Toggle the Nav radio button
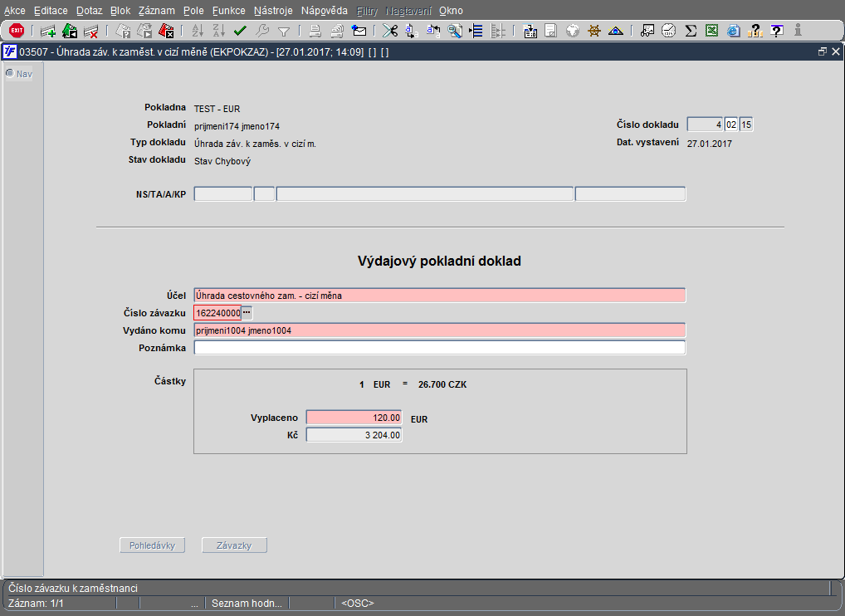The height and width of the screenshot is (616, 845). coord(10,73)
